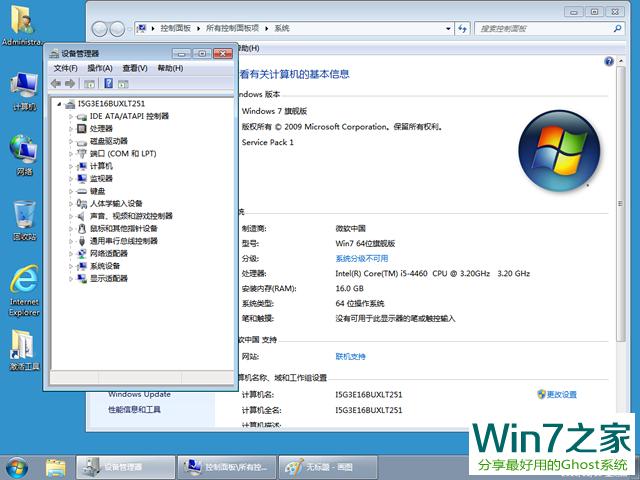This screenshot has width=640, height=480.
Task: Select the IDE ATA/ATAPI 控制器 icon
Action: coord(82,117)
